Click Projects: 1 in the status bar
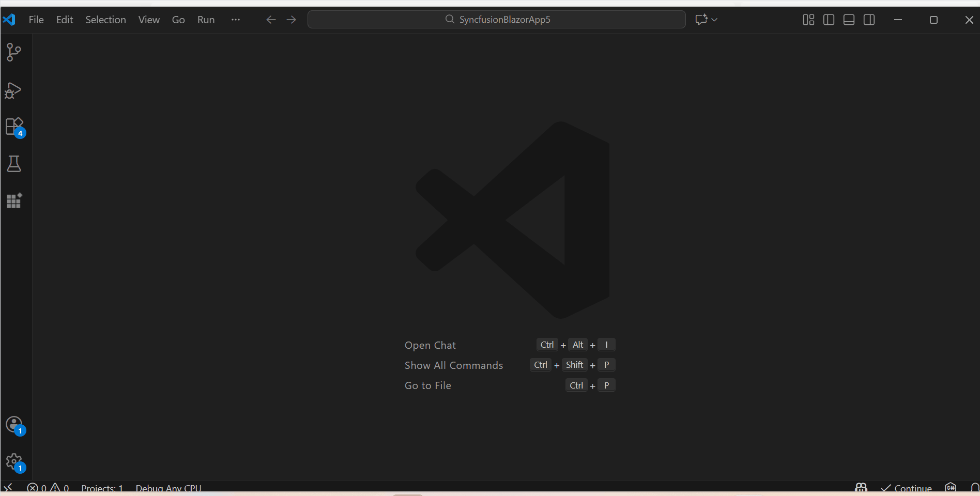This screenshot has width=980, height=496. tap(102, 488)
